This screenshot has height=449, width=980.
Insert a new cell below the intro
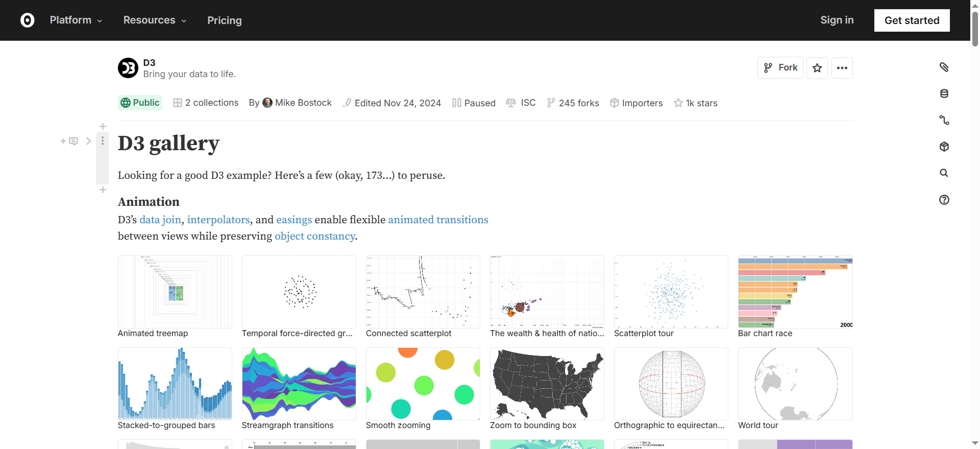103,190
